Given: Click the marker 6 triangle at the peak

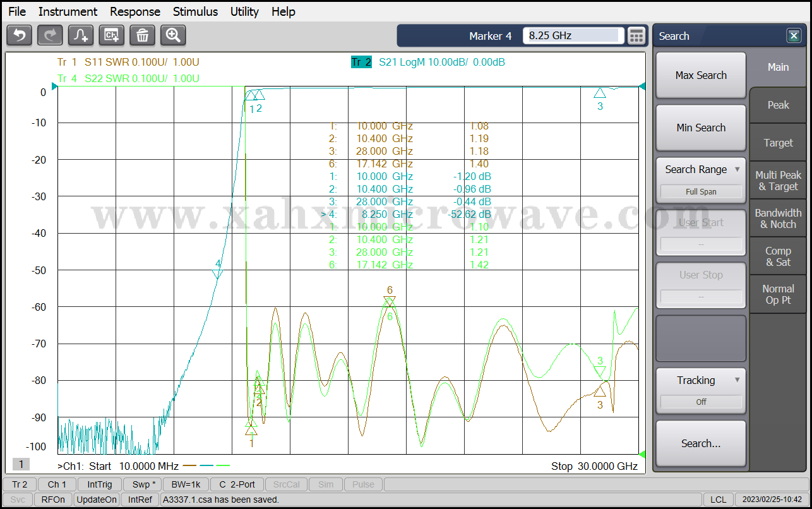Looking at the screenshot, I should tap(390, 301).
